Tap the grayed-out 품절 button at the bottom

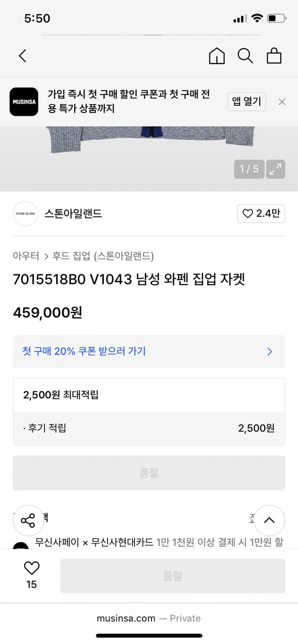[x=172, y=576]
